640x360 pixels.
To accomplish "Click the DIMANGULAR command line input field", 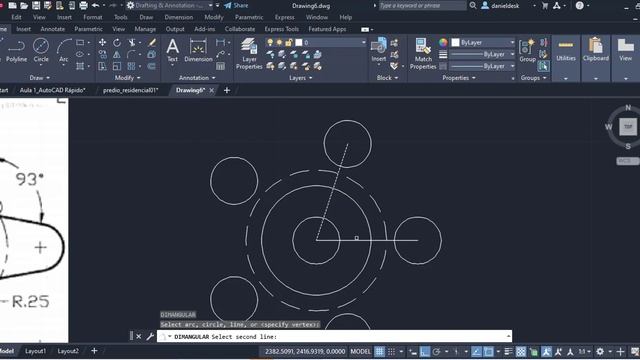I will pos(334,336).
